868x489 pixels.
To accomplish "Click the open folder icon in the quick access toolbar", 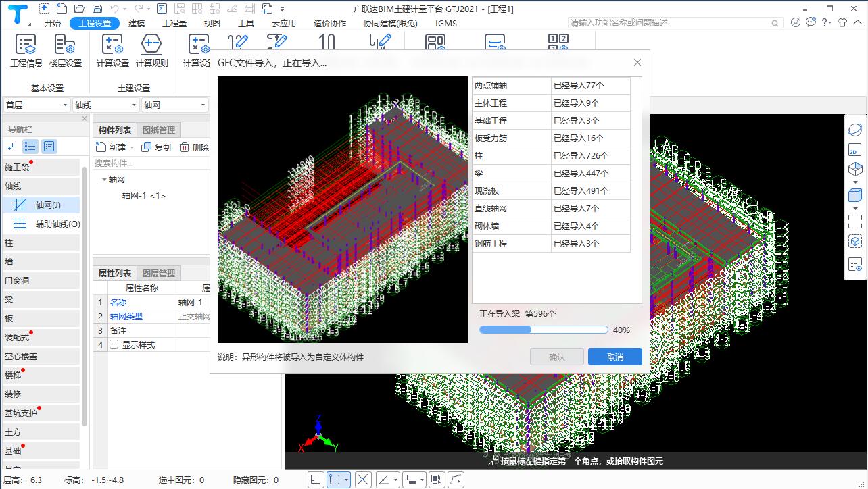I will pos(79,9).
